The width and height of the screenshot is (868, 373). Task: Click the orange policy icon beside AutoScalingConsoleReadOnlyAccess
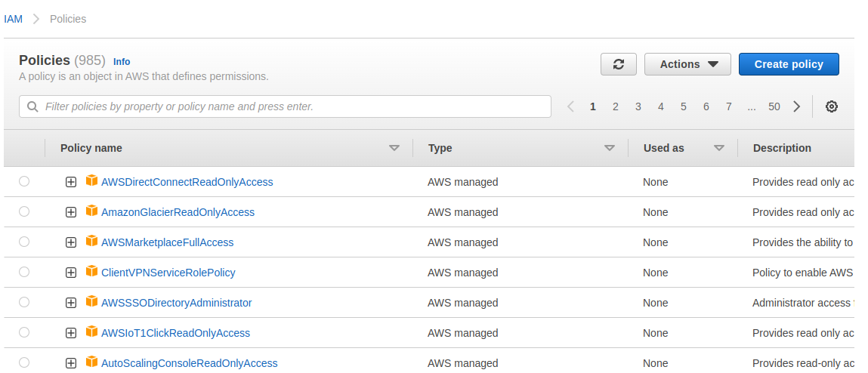[x=92, y=362]
